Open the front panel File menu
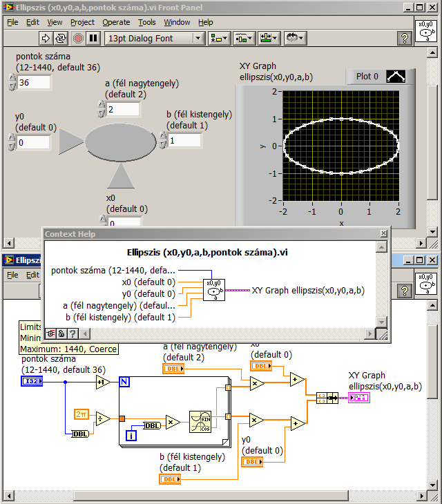 pos(12,22)
